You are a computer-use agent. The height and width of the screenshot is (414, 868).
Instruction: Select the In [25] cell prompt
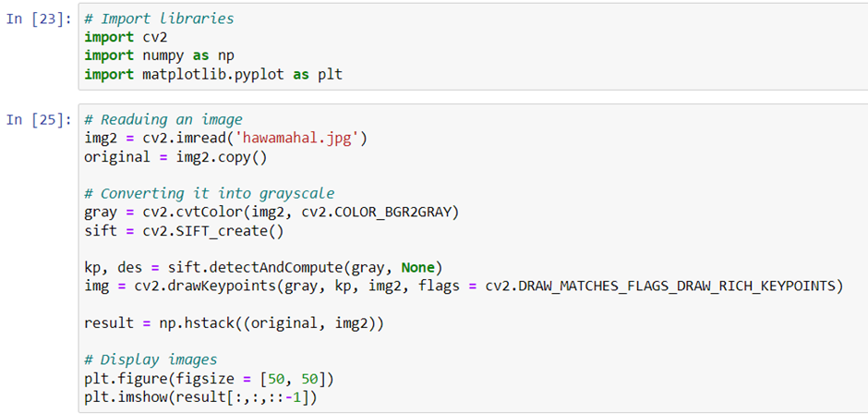click(38, 120)
